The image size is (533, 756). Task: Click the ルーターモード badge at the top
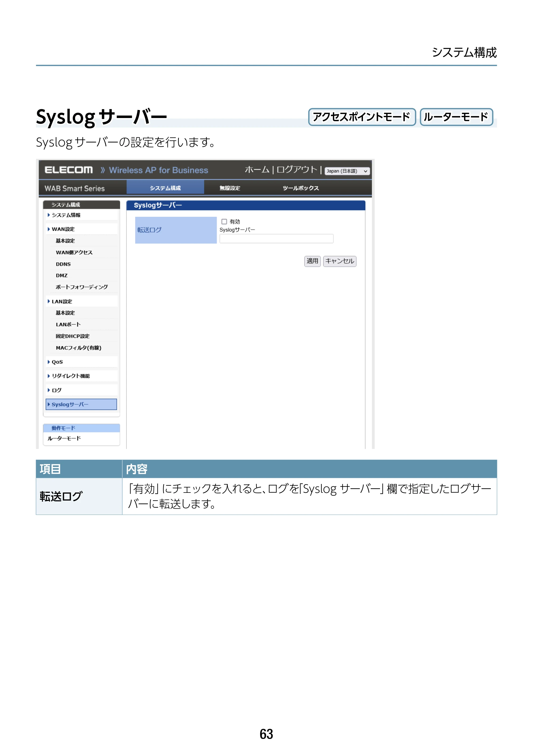(x=456, y=117)
